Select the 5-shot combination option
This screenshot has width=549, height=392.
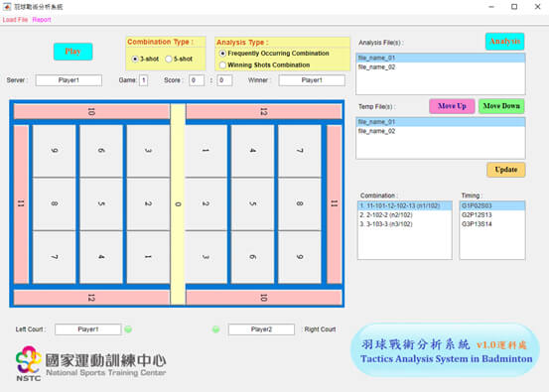pos(169,59)
